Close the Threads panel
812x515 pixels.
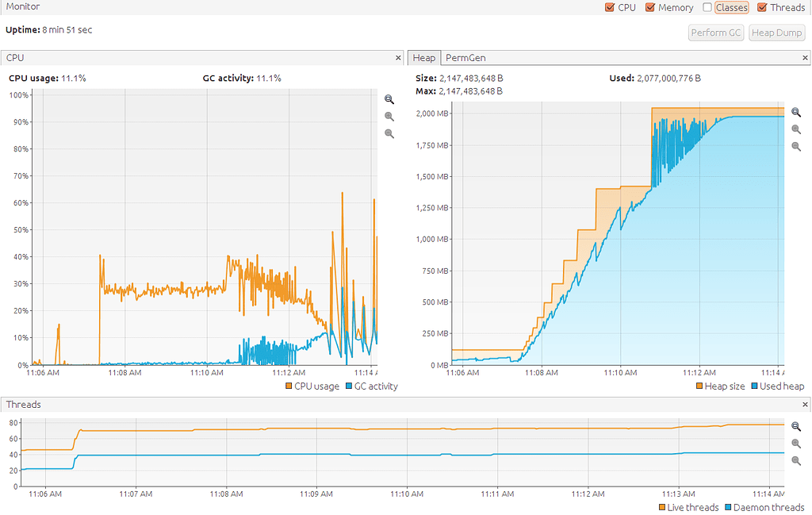pyautogui.click(x=804, y=404)
